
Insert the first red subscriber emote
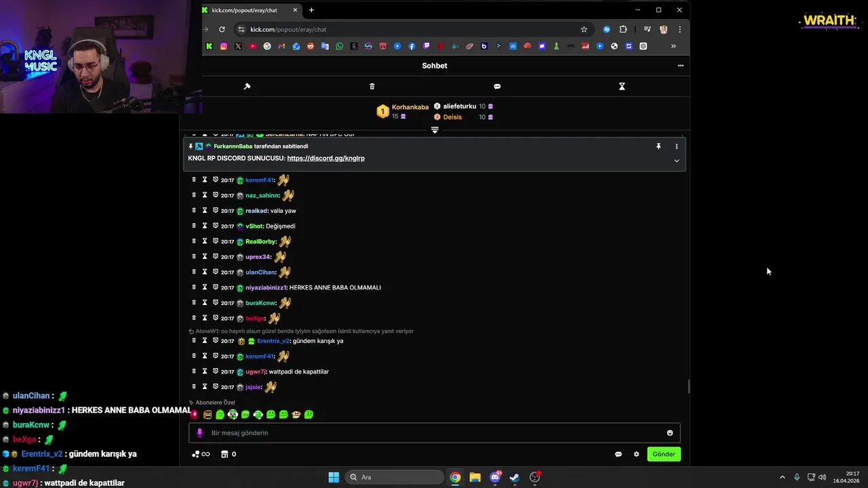tap(195, 414)
